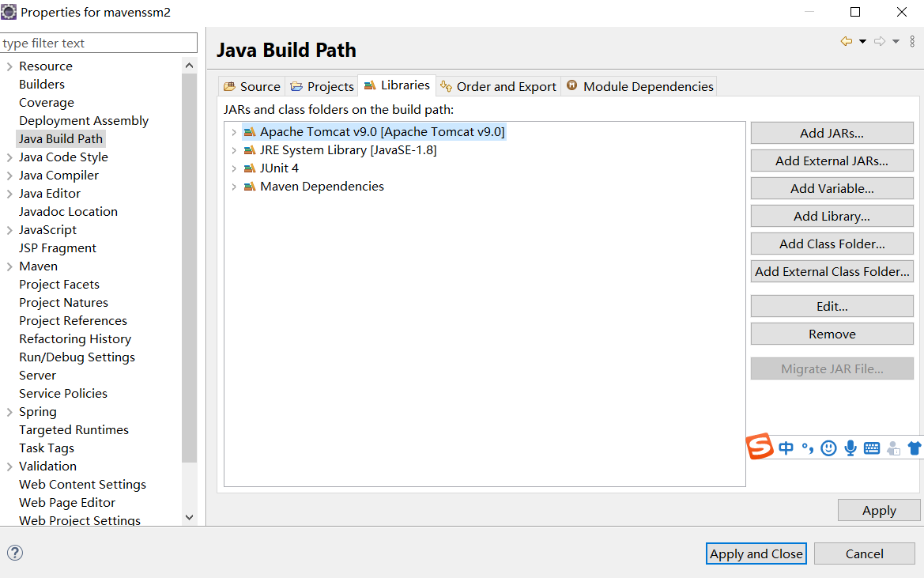Expand the Java Code Style node
Viewport: 924px width, 578px height.
coord(9,157)
